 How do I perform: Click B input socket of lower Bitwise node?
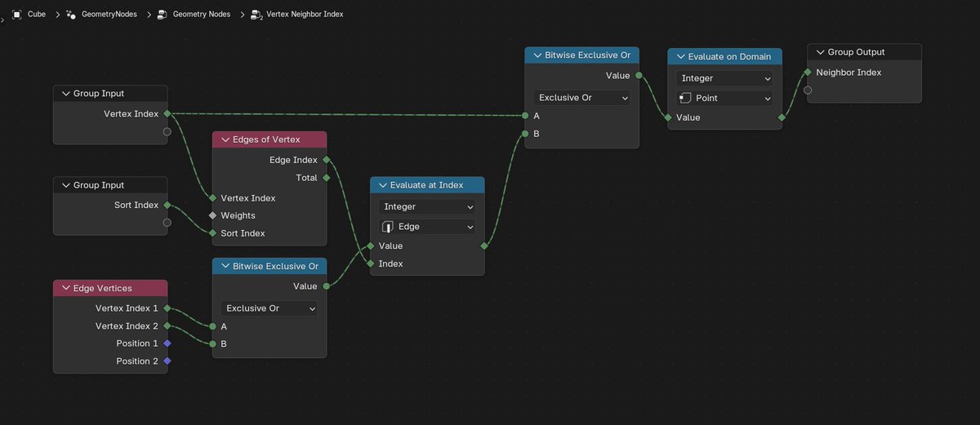tap(212, 343)
